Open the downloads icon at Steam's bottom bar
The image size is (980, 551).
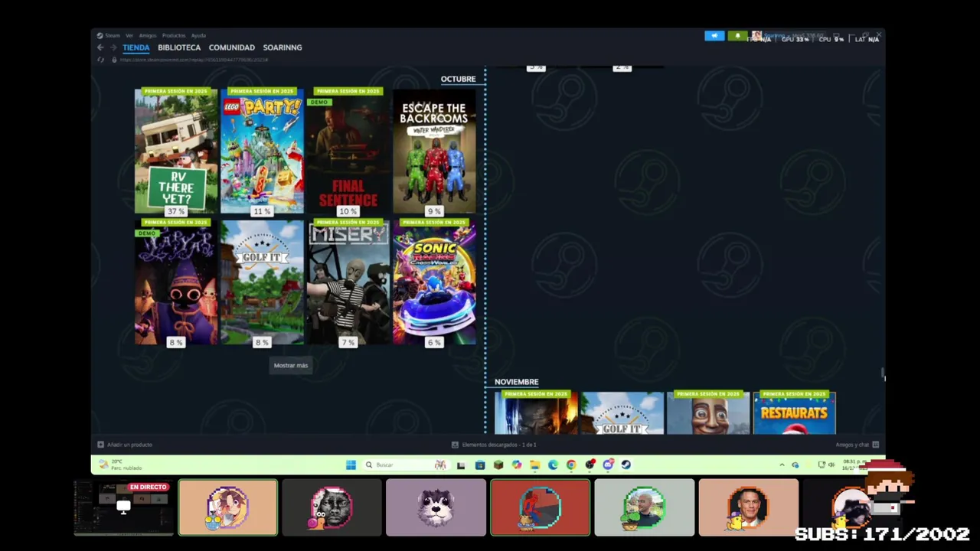click(455, 445)
